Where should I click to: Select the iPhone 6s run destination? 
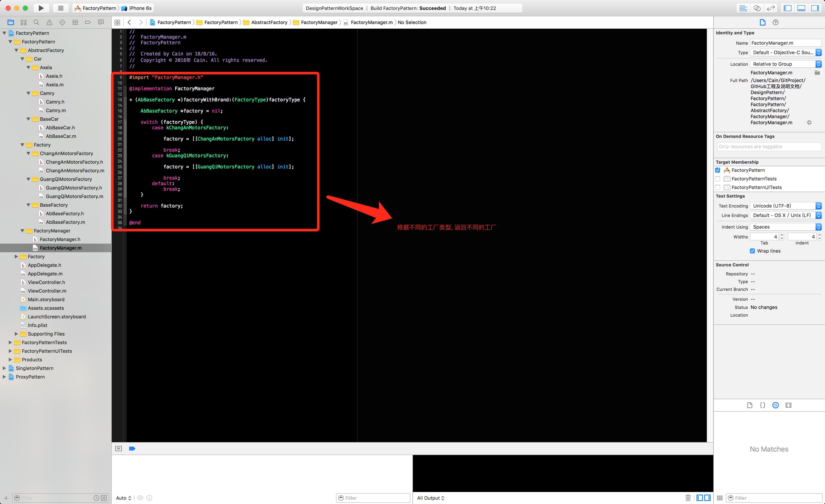140,8
